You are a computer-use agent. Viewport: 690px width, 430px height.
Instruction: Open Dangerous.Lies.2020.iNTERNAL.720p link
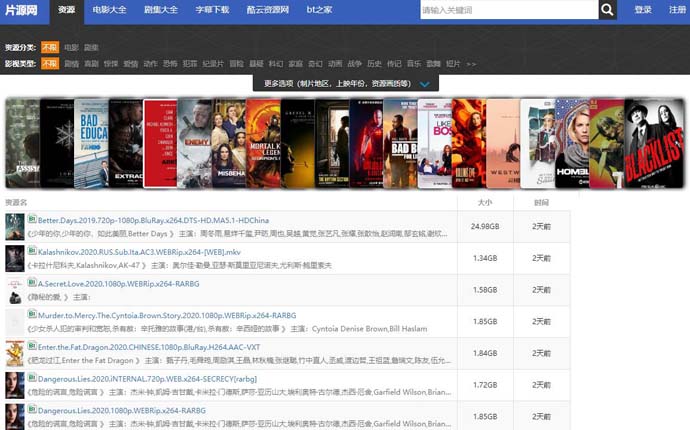pos(147,379)
